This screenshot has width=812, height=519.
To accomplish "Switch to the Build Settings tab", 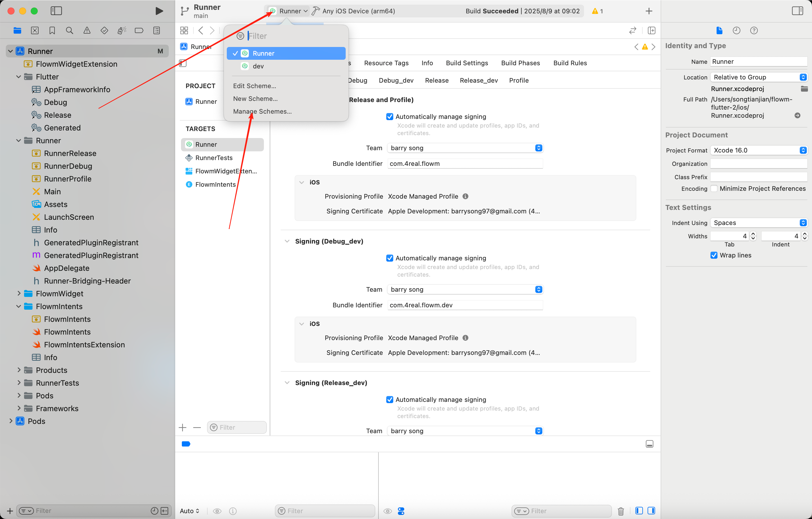I will pyautogui.click(x=467, y=63).
